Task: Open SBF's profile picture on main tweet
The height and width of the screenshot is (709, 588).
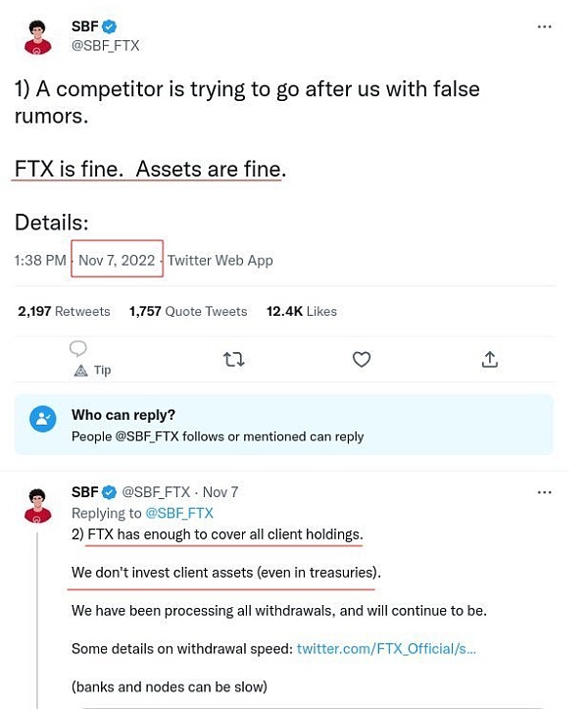Action: click(x=37, y=36)
